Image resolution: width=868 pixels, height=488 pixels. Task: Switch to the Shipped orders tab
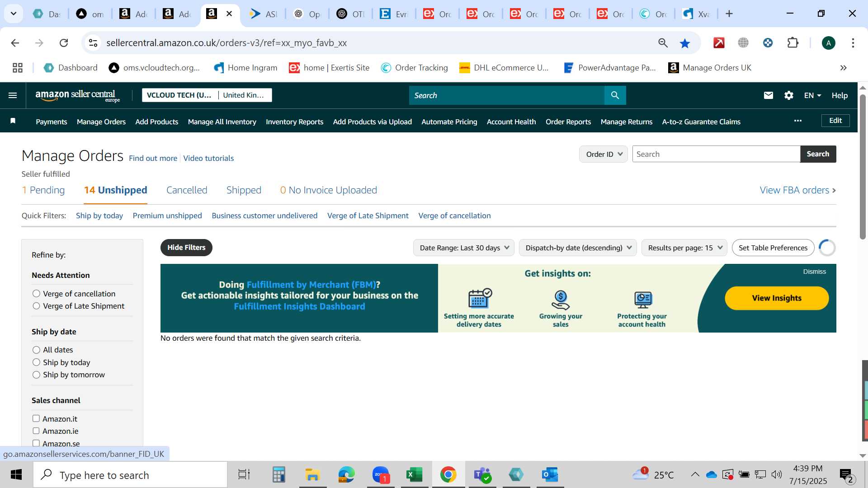tap(244, 190)
